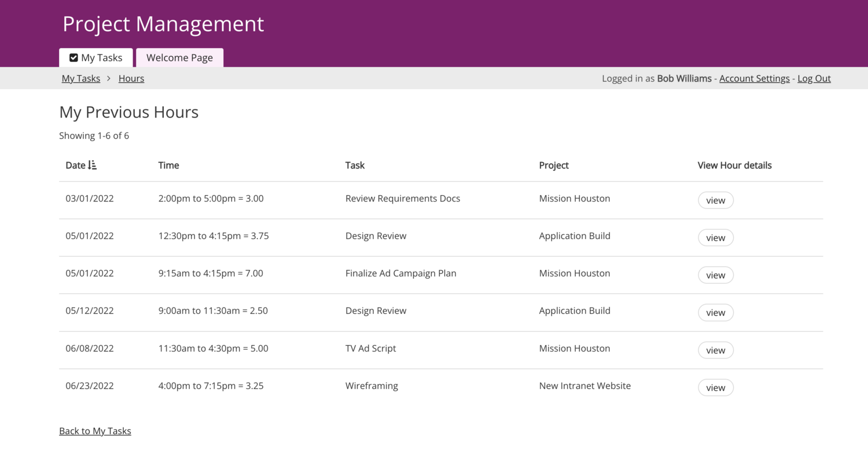
Task: Click the Date column header
Action: pyautogui.click(x=75, y=166)
